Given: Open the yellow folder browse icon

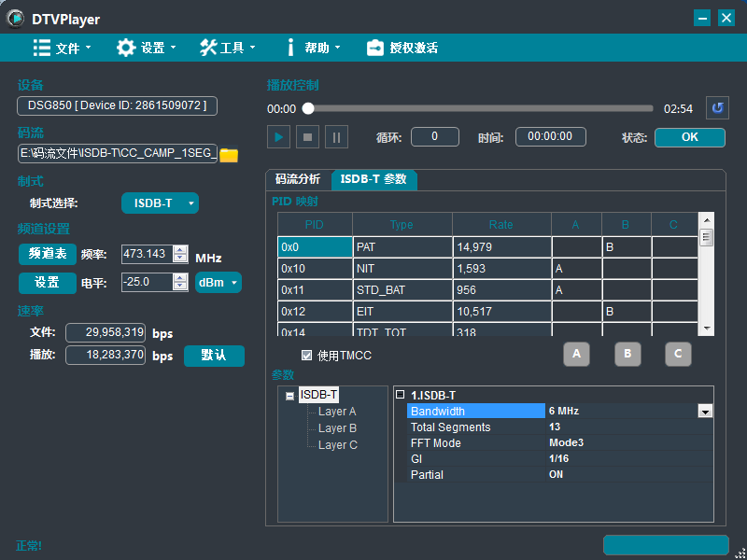Looking at the screenshot, I should tap(229, 155).
